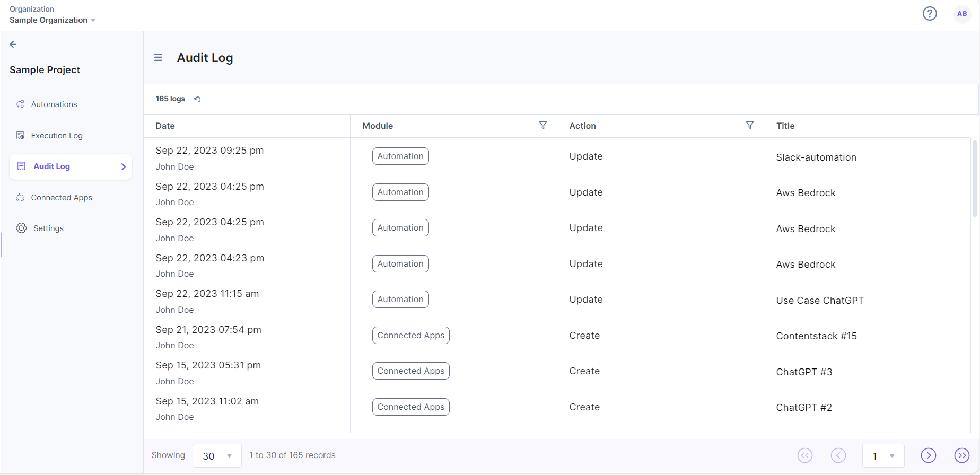Click the Connected Apps tag for ChatGPT #3
Image resolution: width=980 pixels, height=475 pixels.
[x=411, y=371]
